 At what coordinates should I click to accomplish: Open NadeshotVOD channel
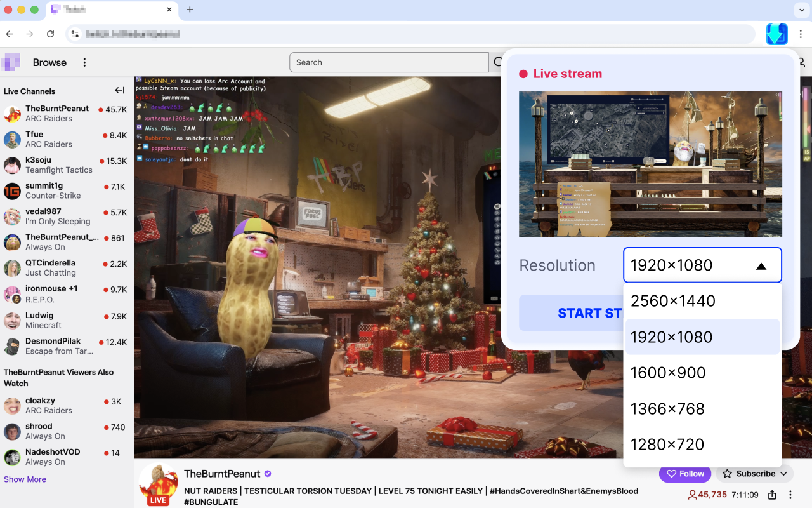(x=67, y=457)
